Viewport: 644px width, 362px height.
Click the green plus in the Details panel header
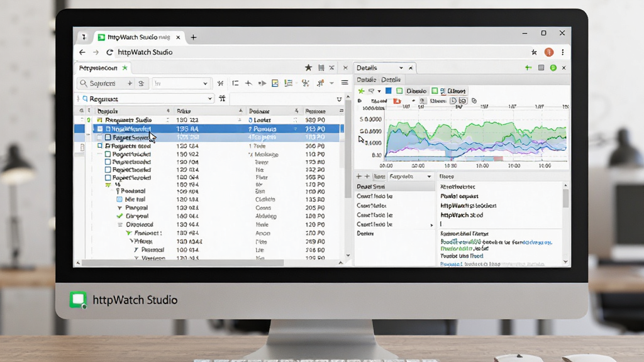tap(528, 68)
